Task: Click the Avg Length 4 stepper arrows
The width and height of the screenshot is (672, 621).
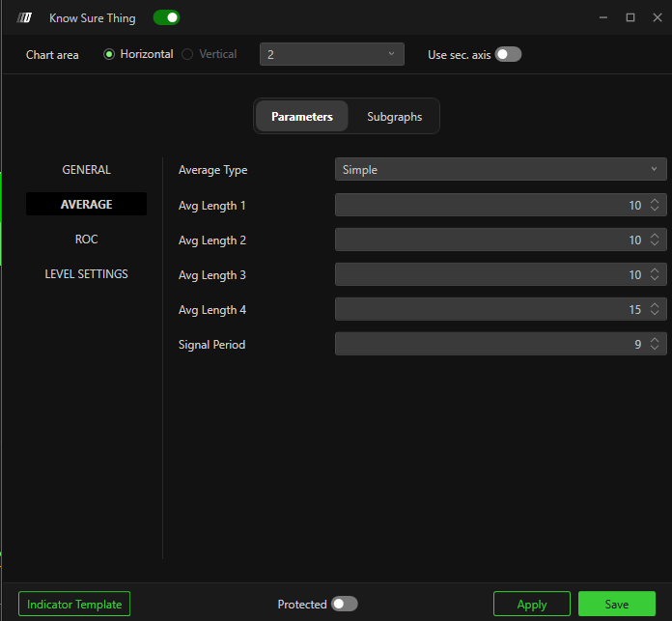Action: tap(655, 309)
